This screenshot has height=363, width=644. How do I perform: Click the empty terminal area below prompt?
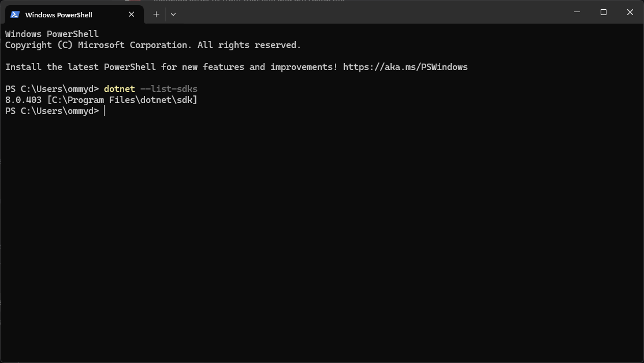(x=322, y=239)
